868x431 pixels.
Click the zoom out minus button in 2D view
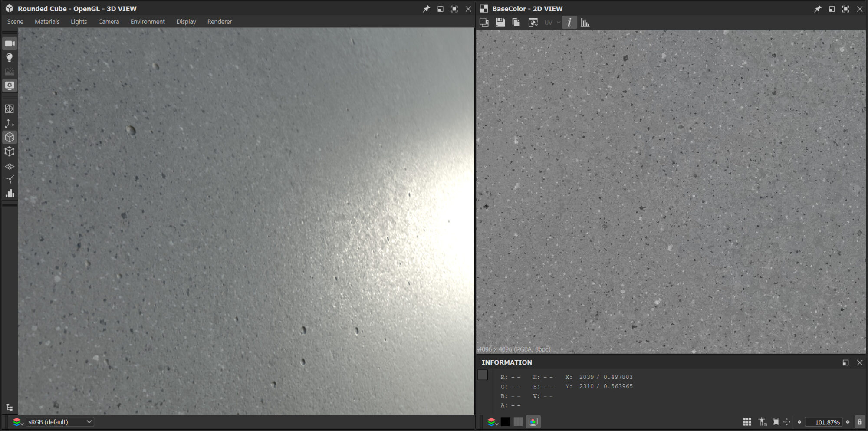[799, 421]
